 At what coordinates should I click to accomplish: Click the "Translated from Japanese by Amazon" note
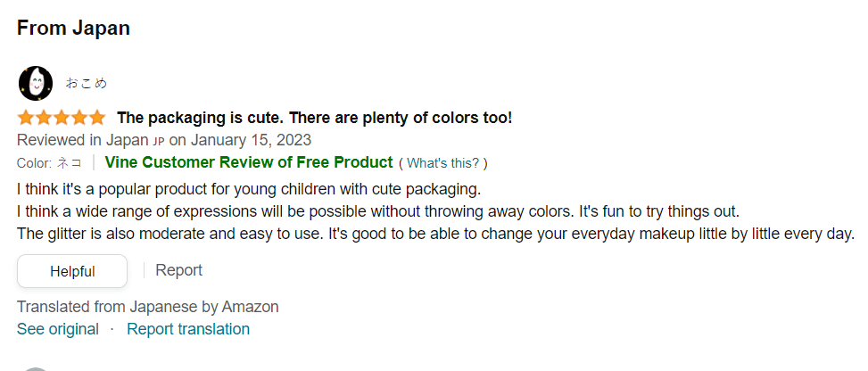coord(147,307)
